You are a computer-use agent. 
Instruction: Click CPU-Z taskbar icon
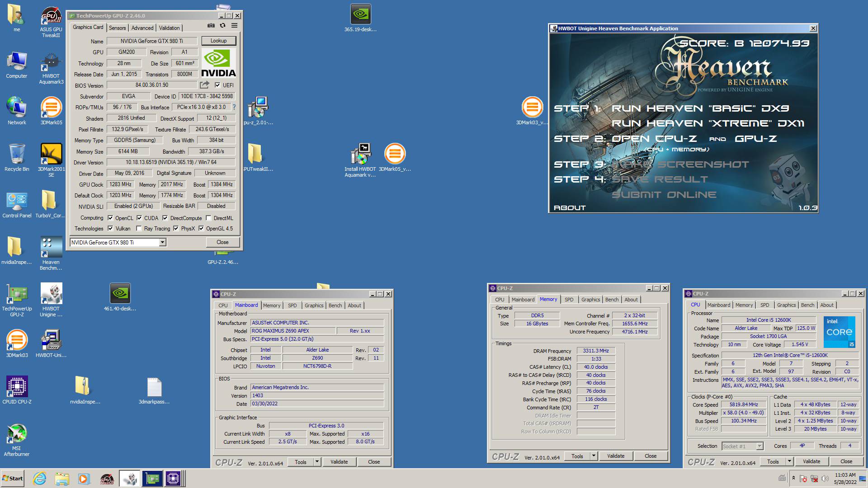[173, 479]
